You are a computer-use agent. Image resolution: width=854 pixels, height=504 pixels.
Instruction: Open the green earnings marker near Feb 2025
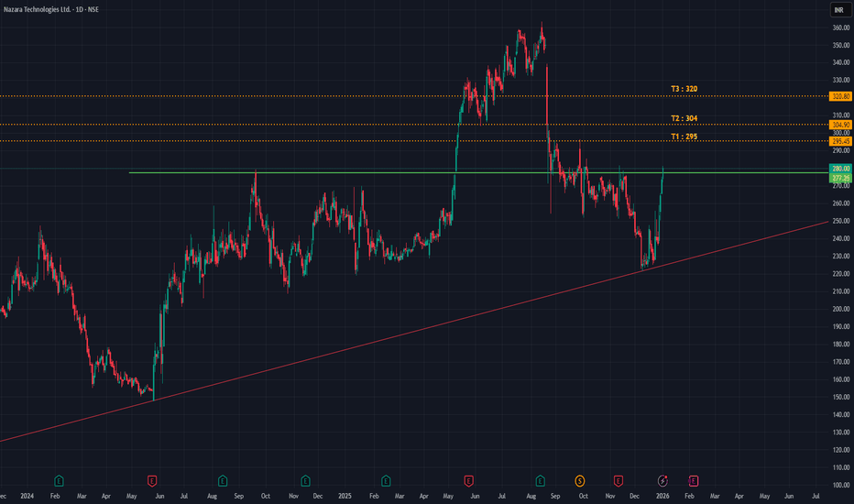(x=386, y=480)
